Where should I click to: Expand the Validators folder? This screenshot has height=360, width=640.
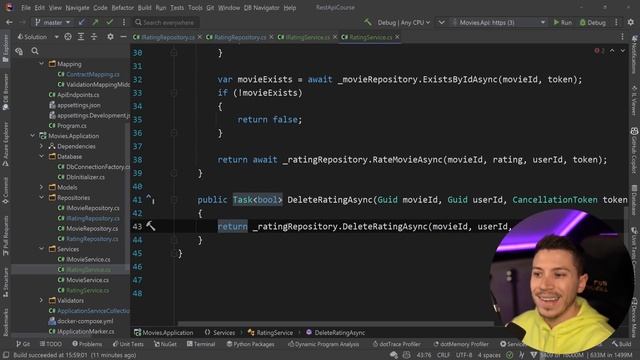pos(42,300)
